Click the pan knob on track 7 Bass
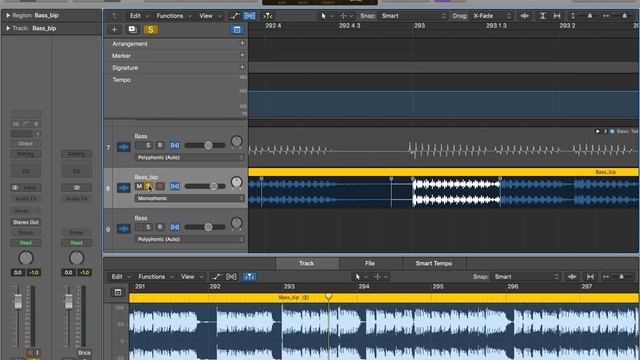Screen dimensions: 640x360 pos(236,141)
